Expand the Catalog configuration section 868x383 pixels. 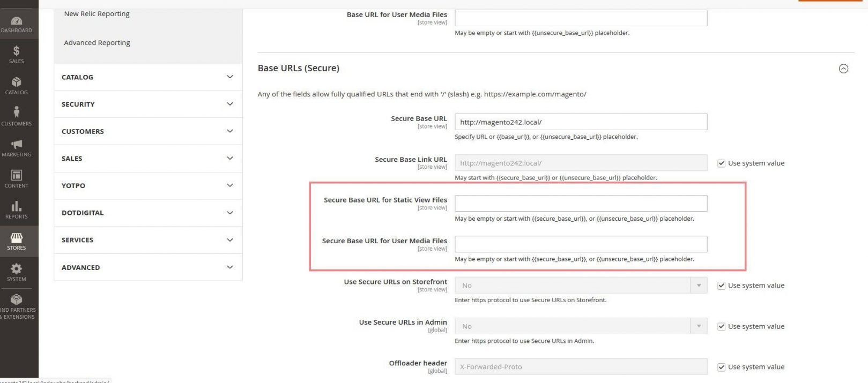[x=147, y=77]
